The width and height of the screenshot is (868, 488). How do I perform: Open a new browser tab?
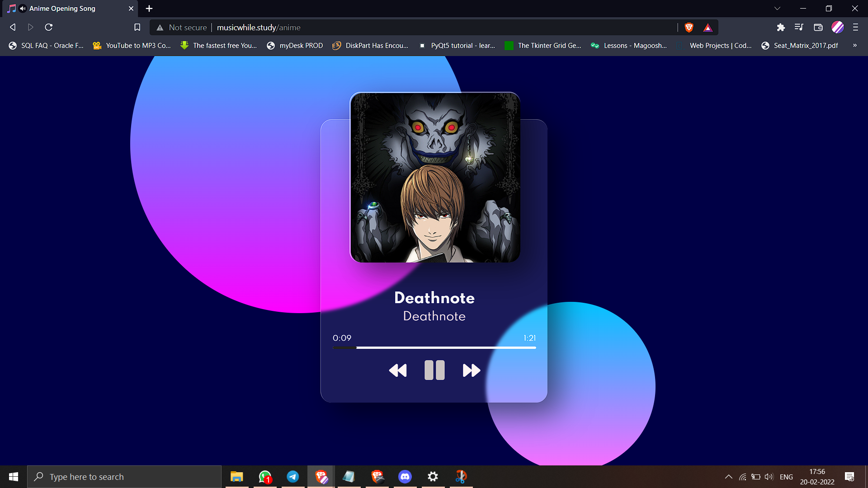coord(149,9)
